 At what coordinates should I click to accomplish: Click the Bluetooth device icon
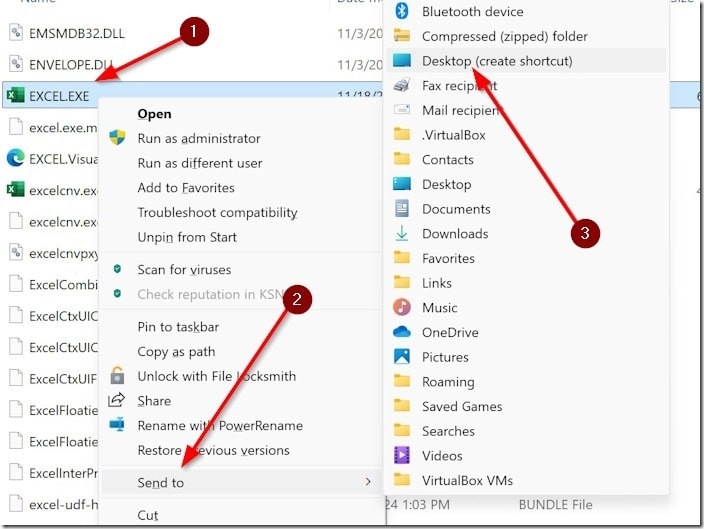(402, 11)
